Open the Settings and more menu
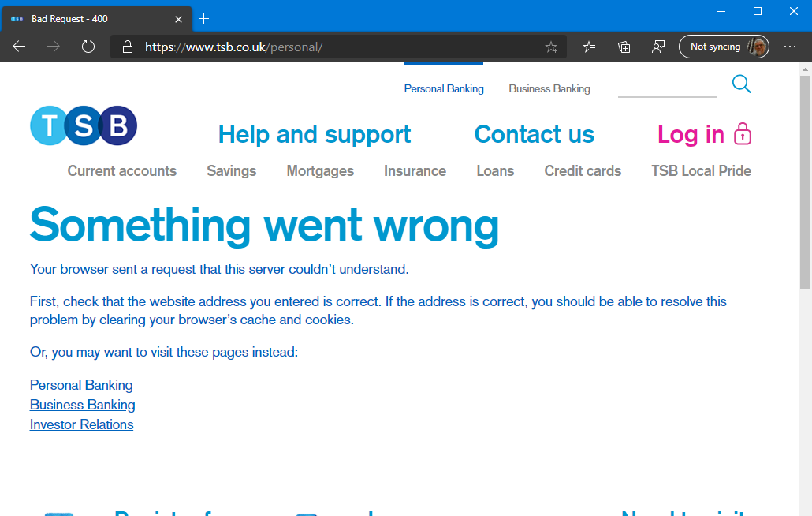The width and height of the screenshot is (812, 516). coord(790,47)
